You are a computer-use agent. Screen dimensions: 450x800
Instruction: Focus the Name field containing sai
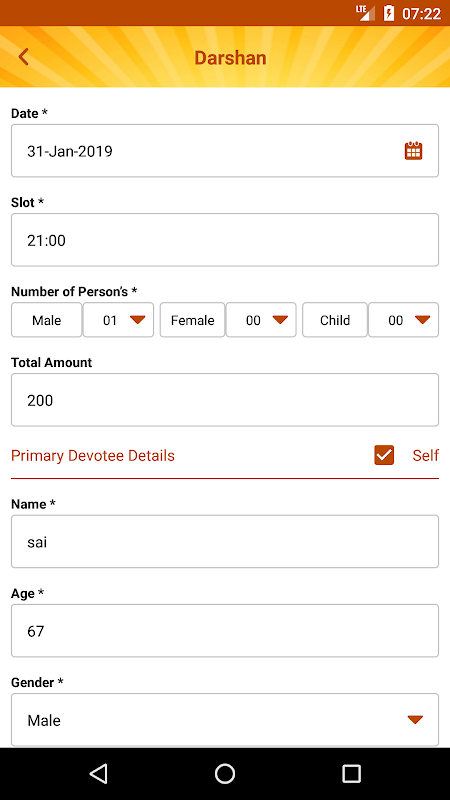coord(225,541)
